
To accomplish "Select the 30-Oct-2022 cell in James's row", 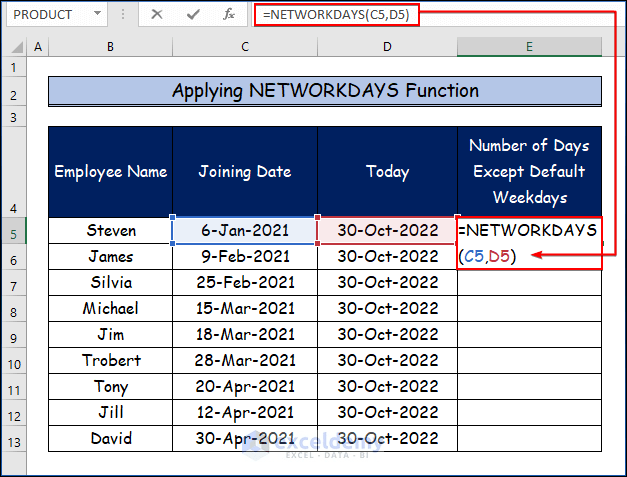I will [x=387, y=257].
